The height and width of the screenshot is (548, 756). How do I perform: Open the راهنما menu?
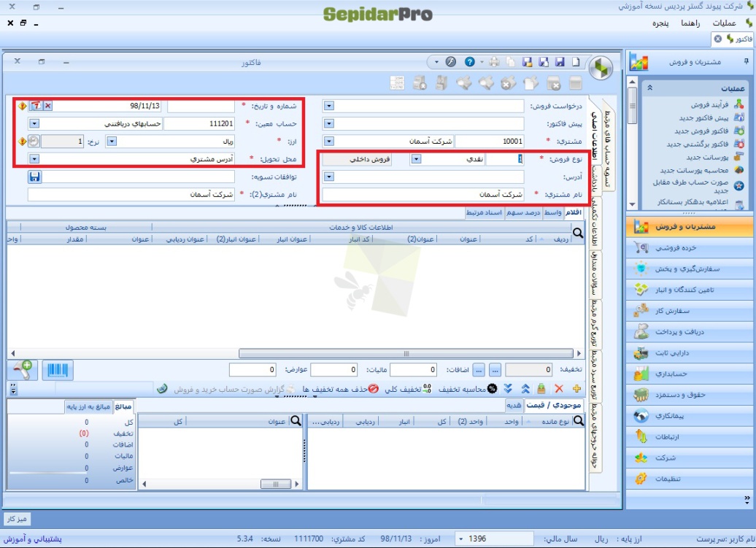coord(690,23)
